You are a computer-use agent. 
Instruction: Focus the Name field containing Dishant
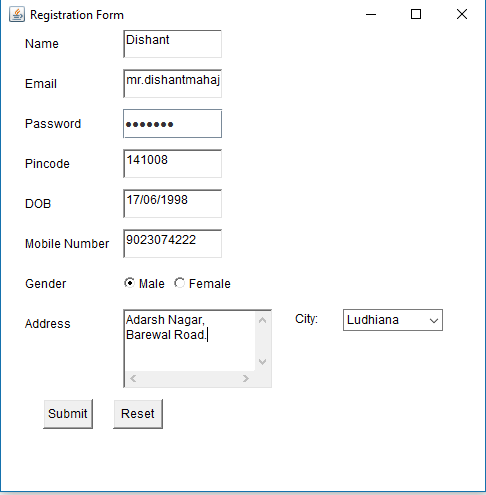tap(172, 44)
